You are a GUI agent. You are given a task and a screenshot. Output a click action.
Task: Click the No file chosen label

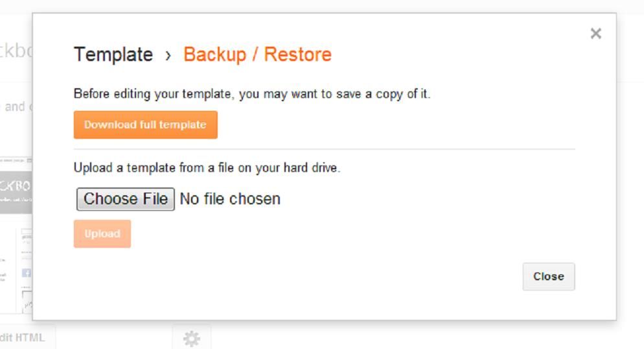click(x=230, y=199)
